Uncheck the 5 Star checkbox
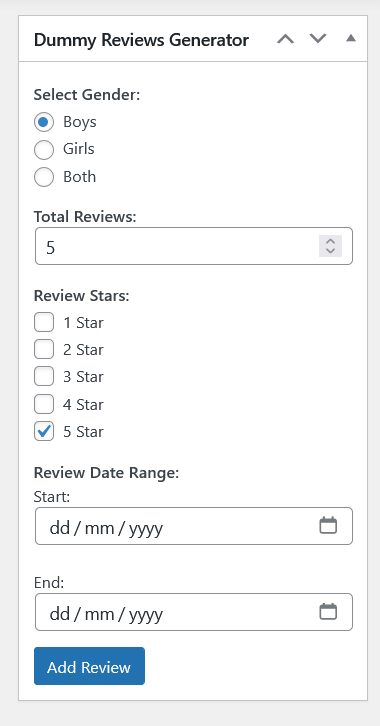Image resolution: width=380 pixels, height=726 pixels. (x=44, y=432)
